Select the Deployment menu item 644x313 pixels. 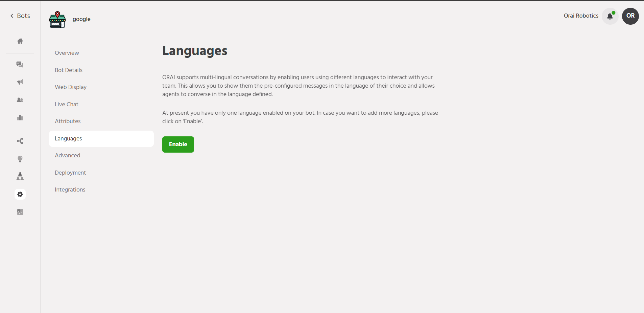70,173
